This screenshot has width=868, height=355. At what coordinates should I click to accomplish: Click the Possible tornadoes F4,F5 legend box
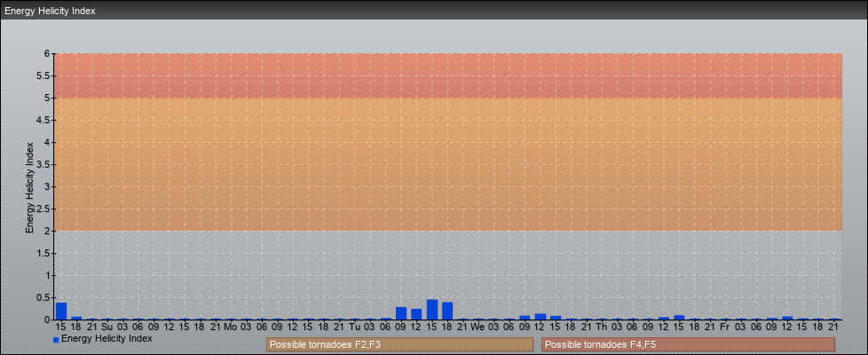click(x=688, y=344)
